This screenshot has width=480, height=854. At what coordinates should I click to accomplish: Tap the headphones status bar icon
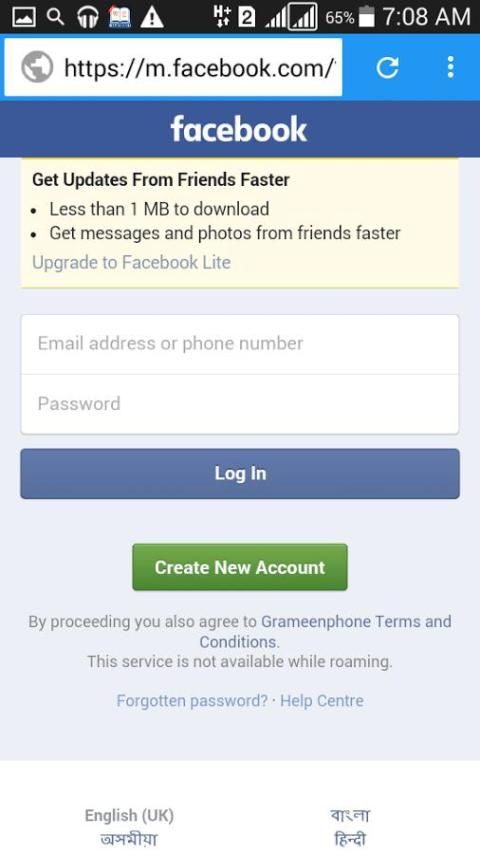click(x=88, y=17)
